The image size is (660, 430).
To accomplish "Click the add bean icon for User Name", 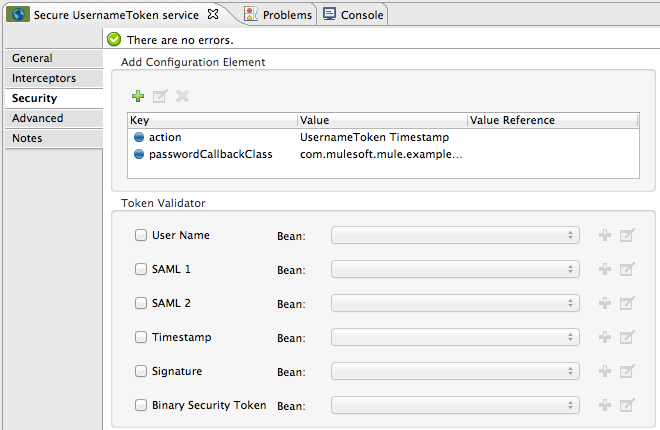I will [604, 235].
